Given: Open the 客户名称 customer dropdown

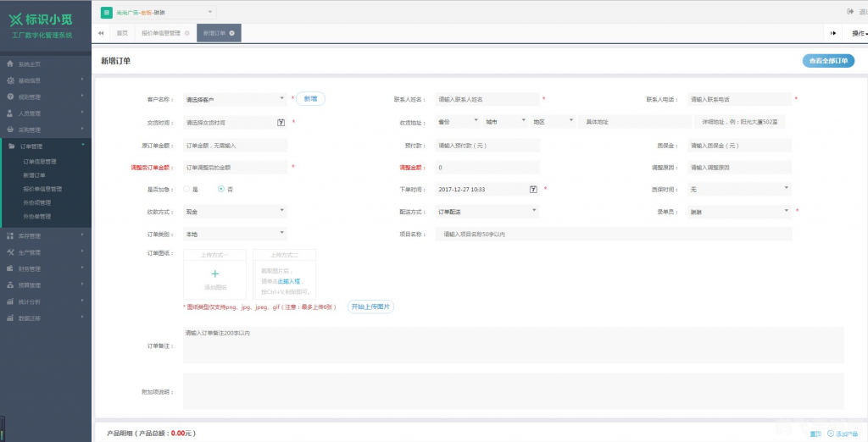Looking at the screenshot, I should point(235,99).
